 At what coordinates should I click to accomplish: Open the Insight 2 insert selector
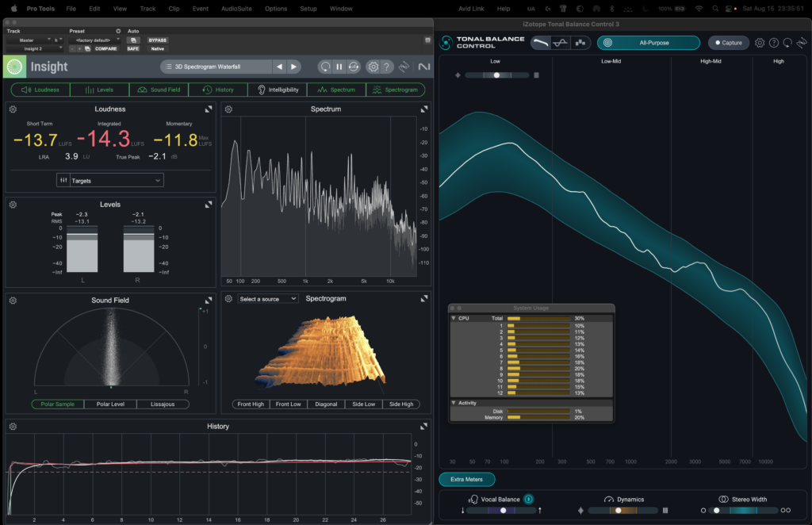34,48
